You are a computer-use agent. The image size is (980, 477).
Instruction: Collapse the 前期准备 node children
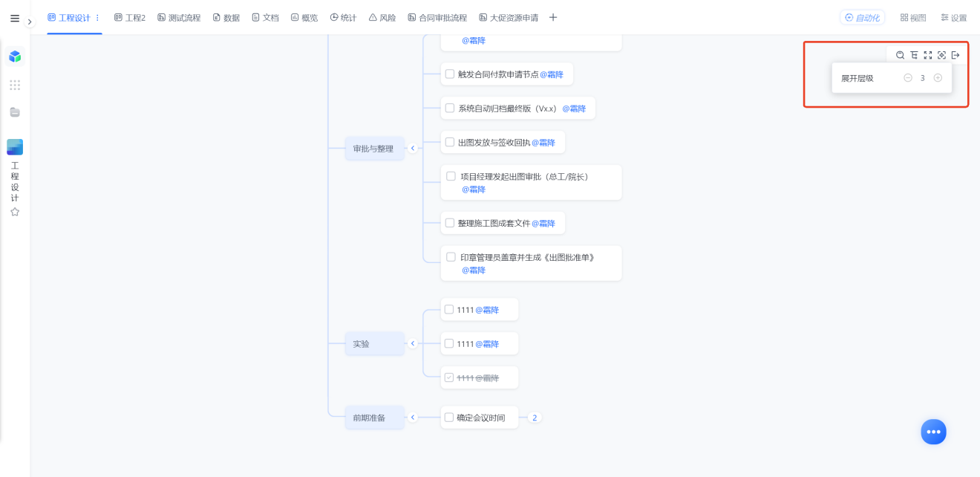413,418
